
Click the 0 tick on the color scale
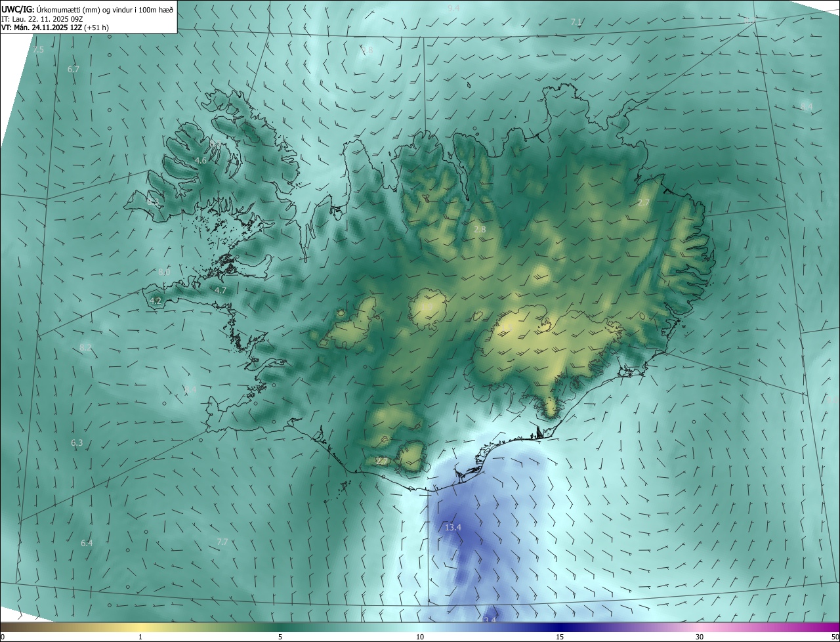pyautogui.click(x=3, y=637)
